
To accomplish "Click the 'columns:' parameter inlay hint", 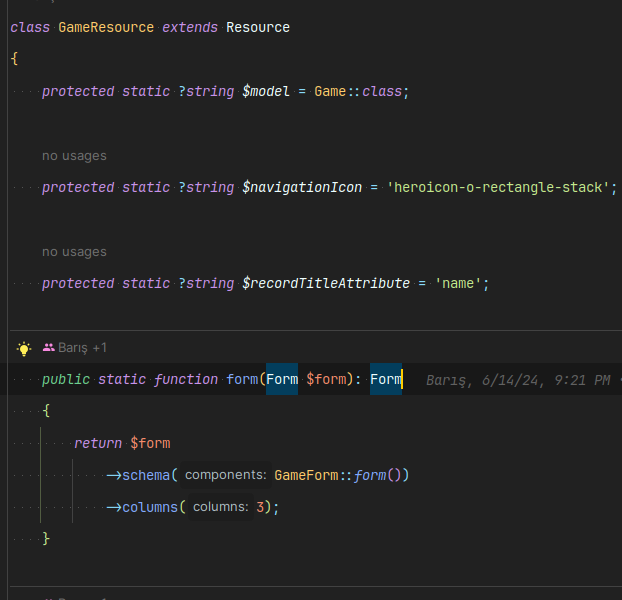I will (x=220, y=507).
